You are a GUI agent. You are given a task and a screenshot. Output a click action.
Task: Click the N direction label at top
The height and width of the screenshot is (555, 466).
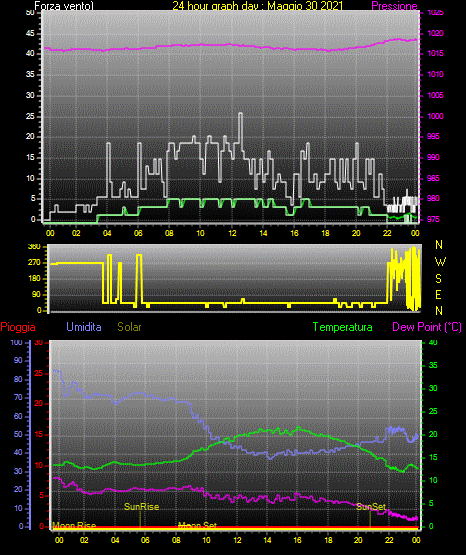coord(439,245)
